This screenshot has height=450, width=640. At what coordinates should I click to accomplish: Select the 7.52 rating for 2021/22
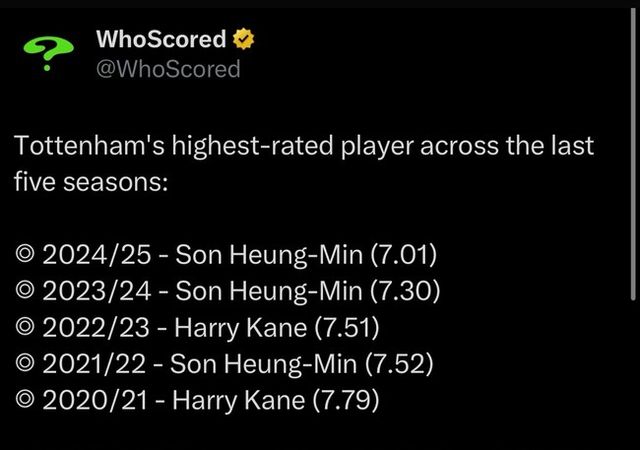pos(399,364)
